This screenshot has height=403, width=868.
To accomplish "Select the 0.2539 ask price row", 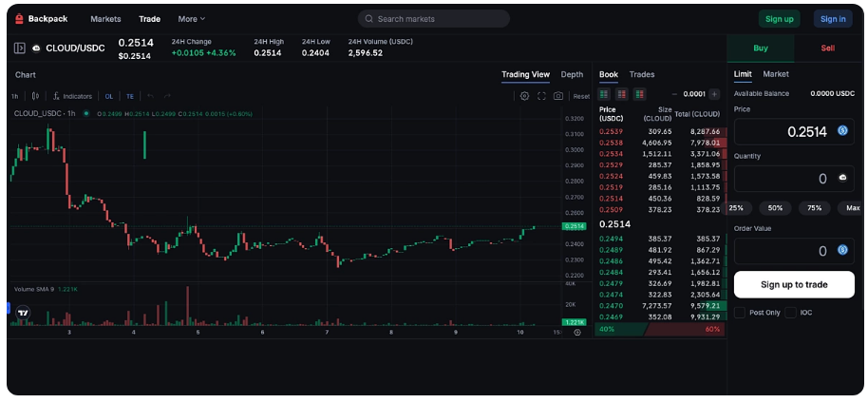I will [661, 131].
